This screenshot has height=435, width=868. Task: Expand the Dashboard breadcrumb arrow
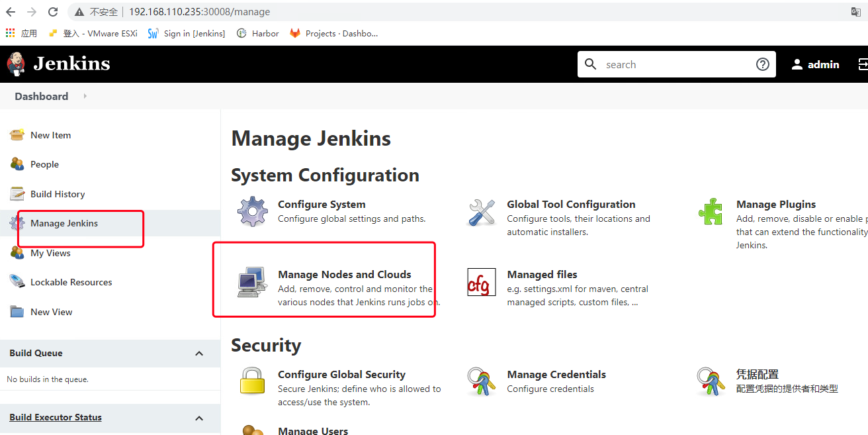[x=85, y=96]
